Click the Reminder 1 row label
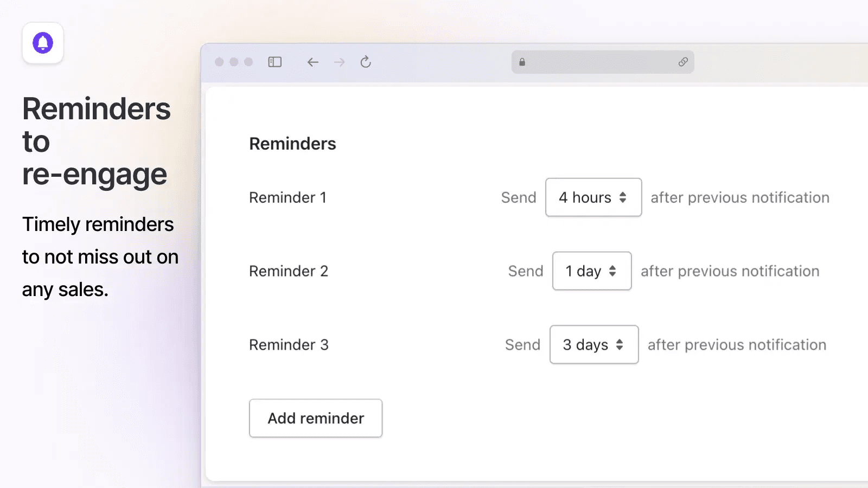Viewport: 868px width, 488px height. click(x=288, y=197)
